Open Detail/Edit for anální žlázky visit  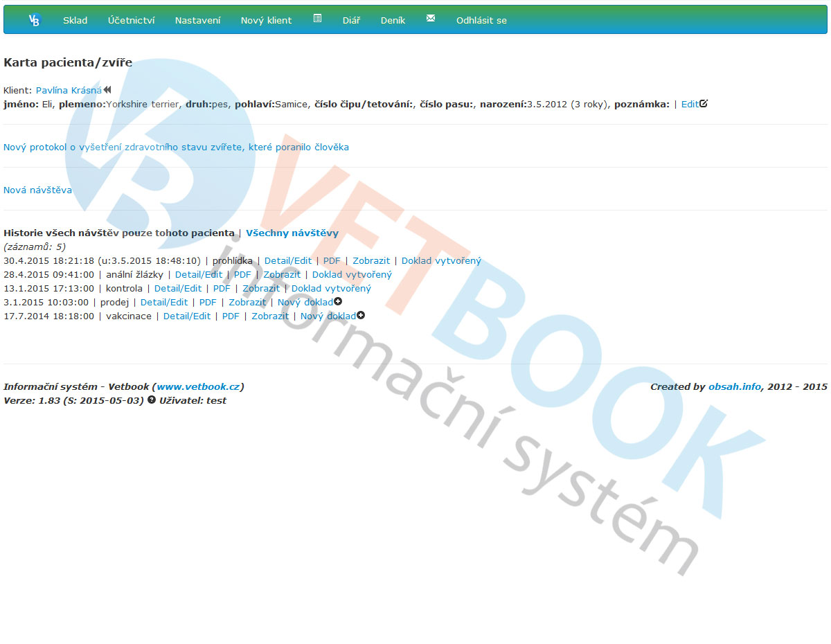point(199,274)
